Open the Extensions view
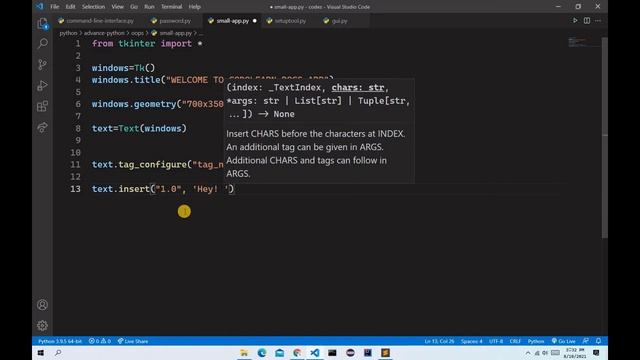Viewport: 640px width, 360px height. tap(42, 107)
